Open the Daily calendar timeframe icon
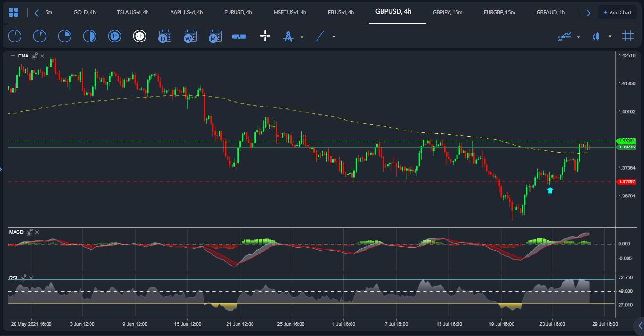Image resolution: width=644 pixels, height=336 pixels. click(165, 36)
